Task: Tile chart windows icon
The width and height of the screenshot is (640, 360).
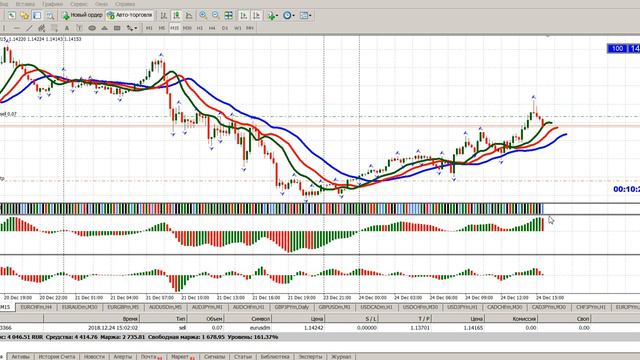Action: 229,16
